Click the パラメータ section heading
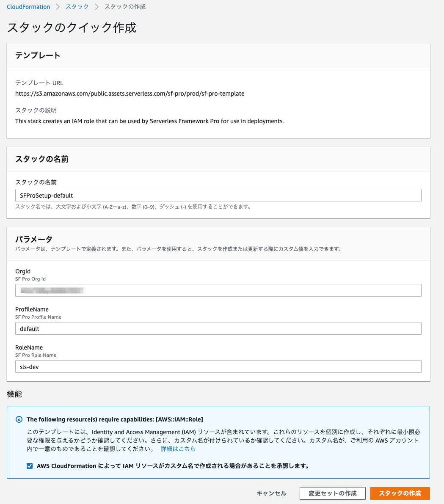The image size is (444, 504). 34,239
